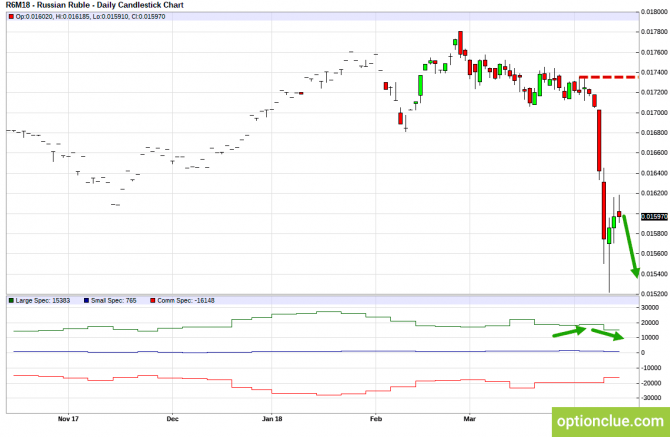This screenshot has width=670, height=437.
Task: Click the Hi:0.016185 value in the readout
Action: pyautogui.click(x=72, y=17)
